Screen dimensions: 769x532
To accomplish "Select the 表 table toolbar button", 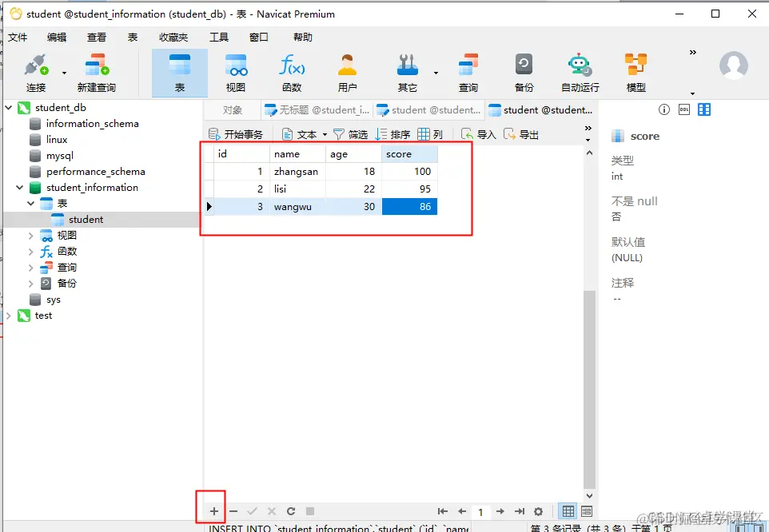I will (x=180, y=73).
